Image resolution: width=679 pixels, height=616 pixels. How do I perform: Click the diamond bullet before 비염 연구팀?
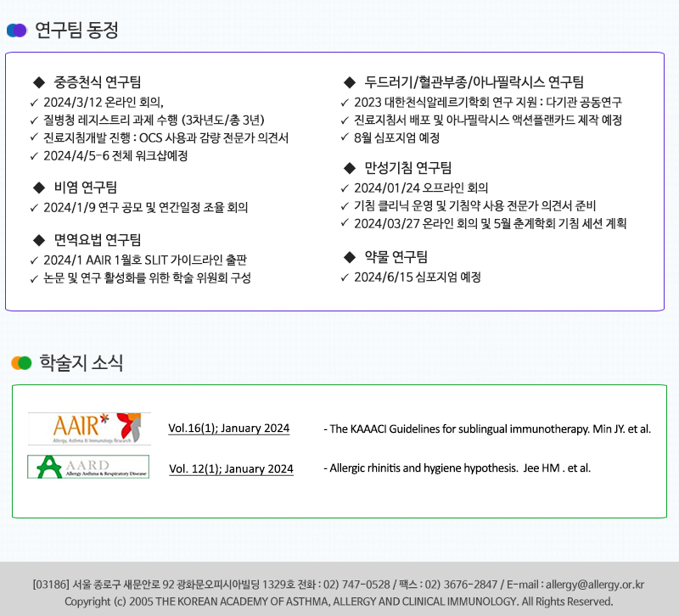(37, 187)
